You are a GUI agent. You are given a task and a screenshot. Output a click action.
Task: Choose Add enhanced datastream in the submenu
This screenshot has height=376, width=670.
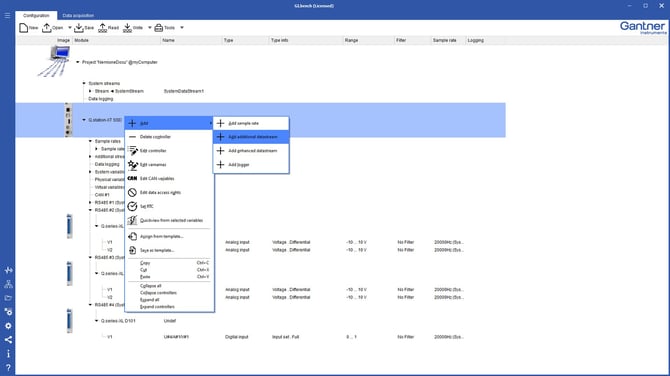[251, 151]
